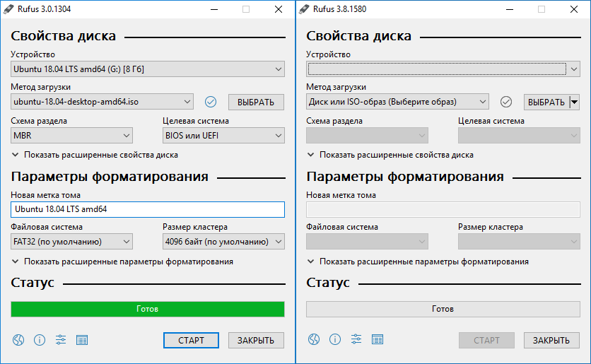The image size is (591, 364).
Task: Click blue checksum checkmark icon in Rufus 3.0.1304
Action: (x=211, y=102)
